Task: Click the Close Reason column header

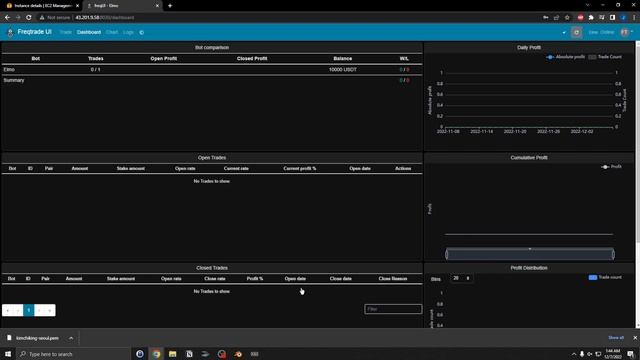Action: [393, 278]
